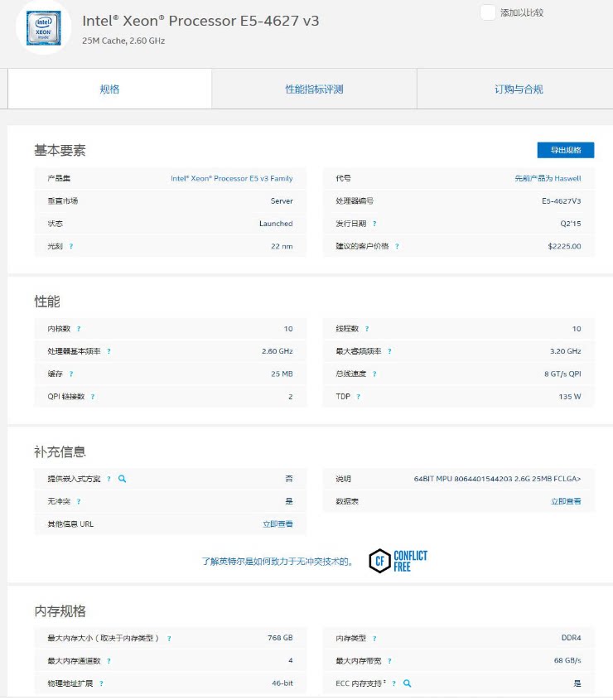Click the 64BIT MPU description text

[x=497, y=479]
